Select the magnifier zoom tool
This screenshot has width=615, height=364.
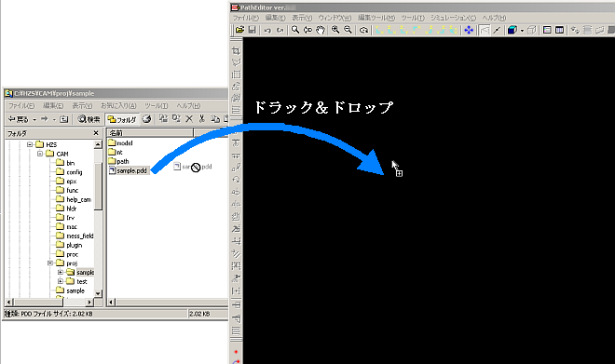tap(295, 30)
